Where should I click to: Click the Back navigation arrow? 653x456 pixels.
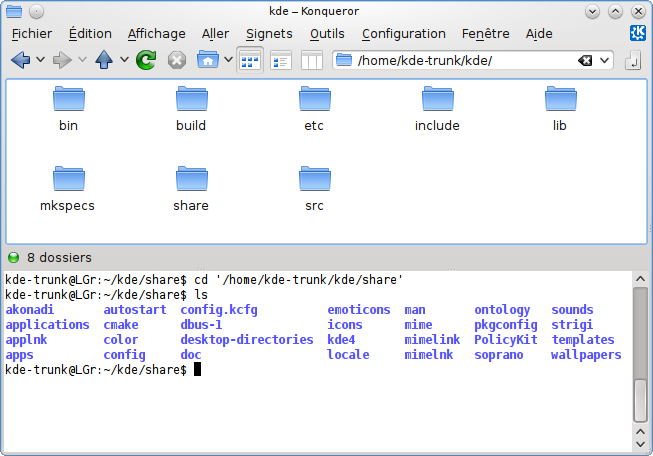[20, 60]
